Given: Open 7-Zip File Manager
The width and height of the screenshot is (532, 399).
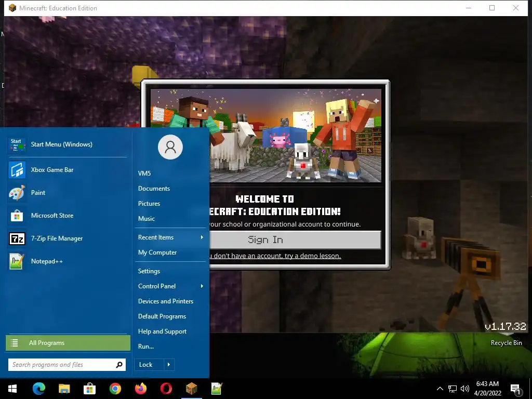Looking at the screenshot, I should tap(67, 238).
